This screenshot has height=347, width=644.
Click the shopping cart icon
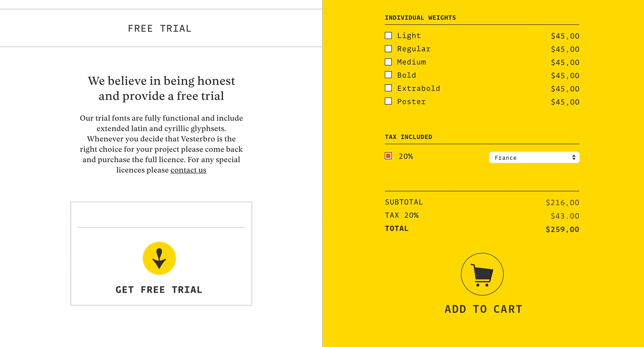(482, 274)
